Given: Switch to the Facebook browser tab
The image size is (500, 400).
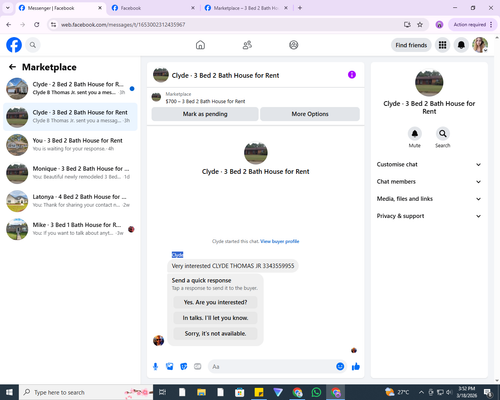Looking at the screenshot, I should (x=153, y=8).
